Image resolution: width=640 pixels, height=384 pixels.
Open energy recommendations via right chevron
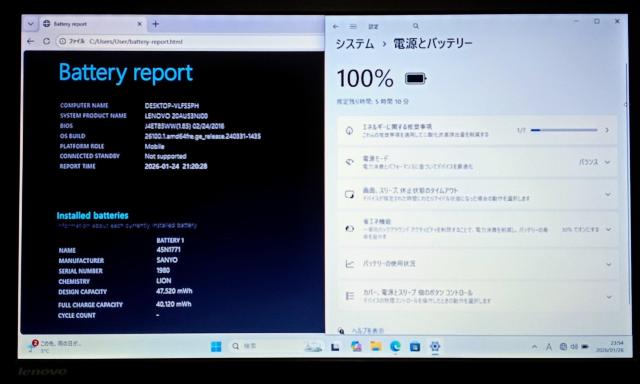607,131
